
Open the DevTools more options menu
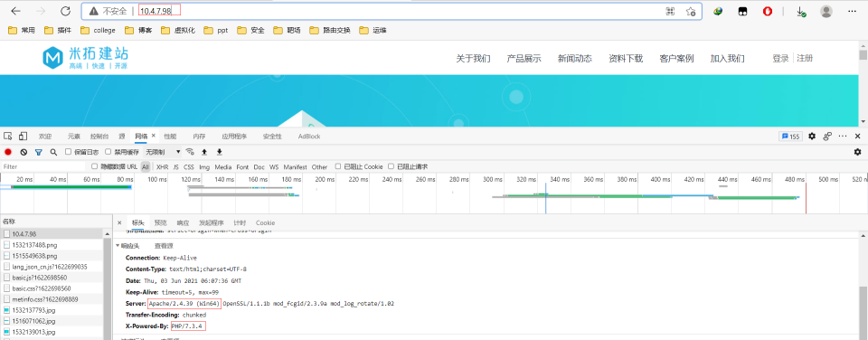pos(843,137)
